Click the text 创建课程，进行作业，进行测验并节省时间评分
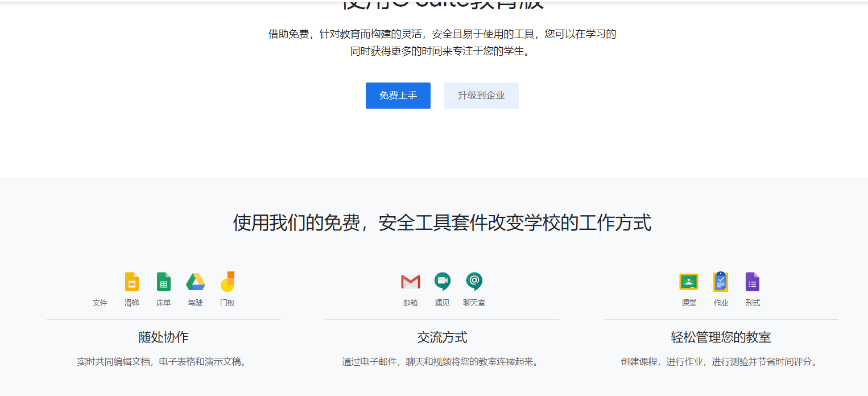Screen dimensions: 868x396 [x=721, y=362]
